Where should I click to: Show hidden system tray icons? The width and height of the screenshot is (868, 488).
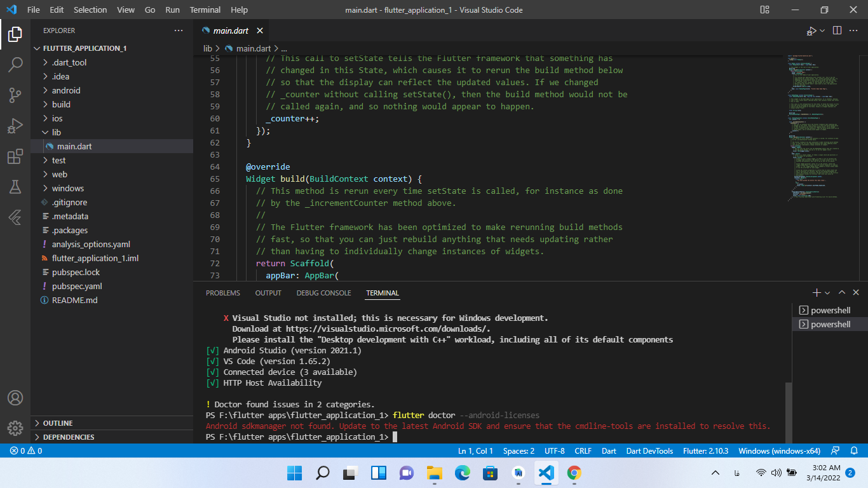tap(715, 473)
